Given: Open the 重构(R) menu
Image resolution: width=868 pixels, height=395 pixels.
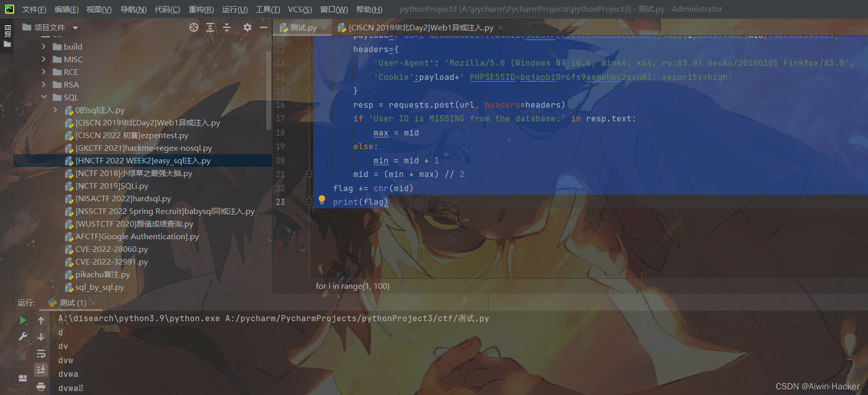Looking at the screenshot, I should 201,9.
